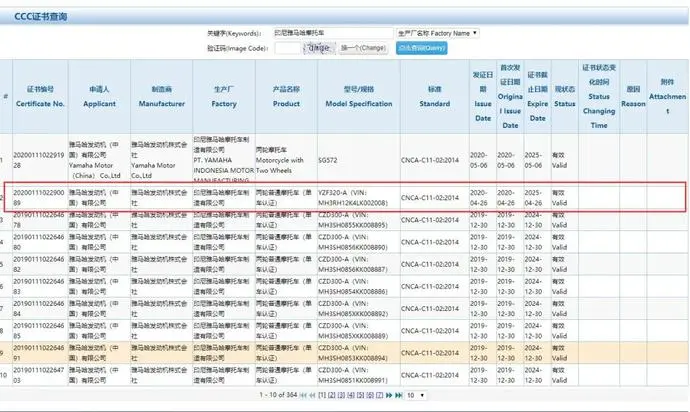Click the Certificate No. column header
Image resolution: width=690 pixels, height=412 pixels.
40,96
